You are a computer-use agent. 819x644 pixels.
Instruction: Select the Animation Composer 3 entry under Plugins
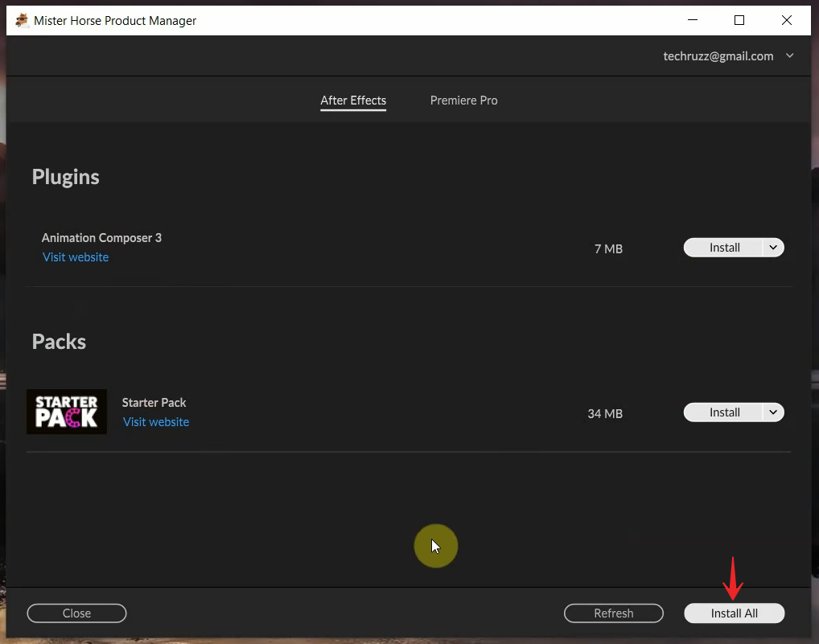coord(101,238)
